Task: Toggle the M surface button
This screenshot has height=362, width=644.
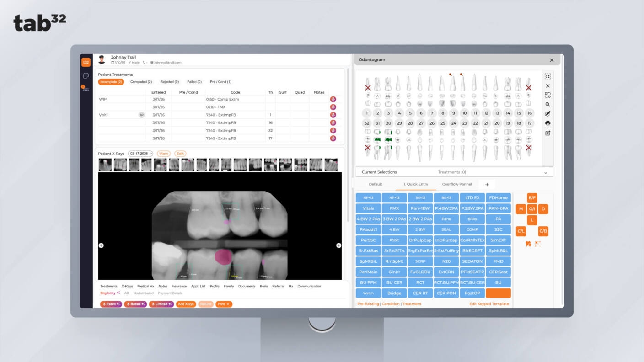Action: pos(521,209)
